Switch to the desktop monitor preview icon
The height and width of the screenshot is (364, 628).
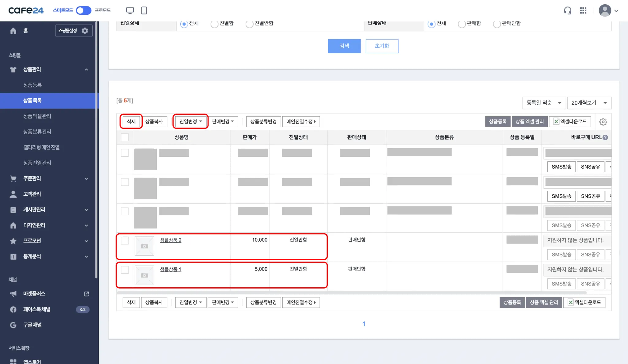click(130, 11)
